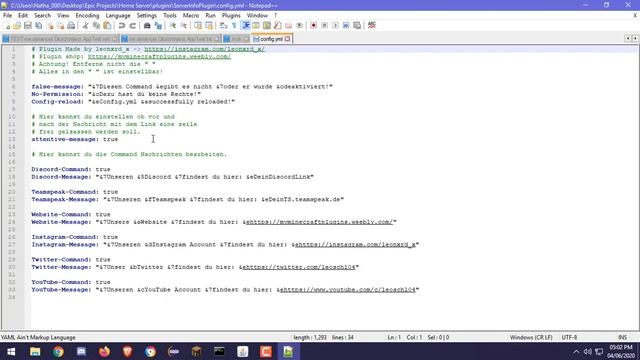Follow the weebly link in Website-Message
Image resolution: width=640 pixels, height=360 pixels.
[x=319, y=222]
